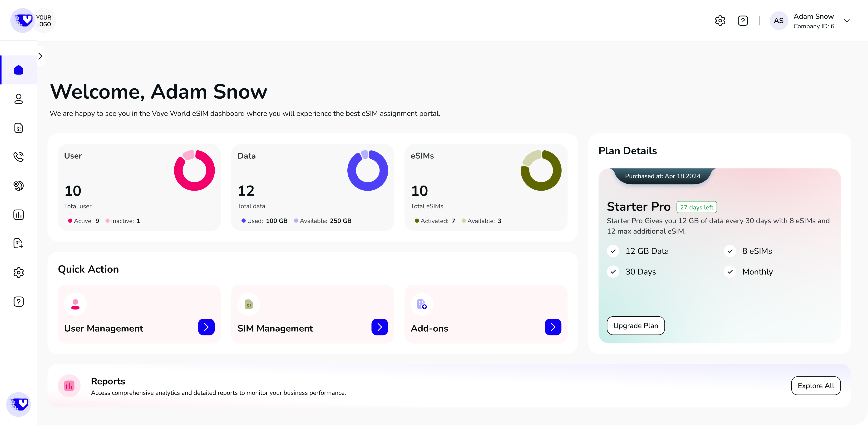The image size is (868, 425).
Task: Click Explore All in the Reports banner
Action: coord(816,385)
